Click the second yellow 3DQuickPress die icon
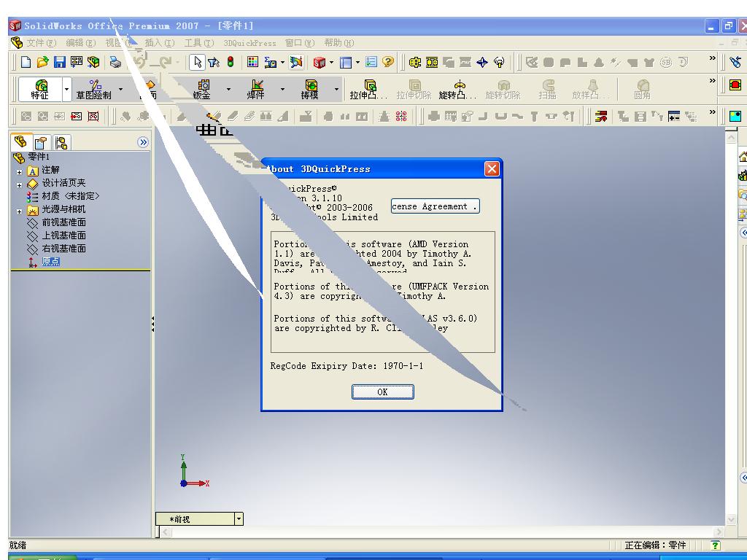 pyautogui.click(x=432, y=62)
